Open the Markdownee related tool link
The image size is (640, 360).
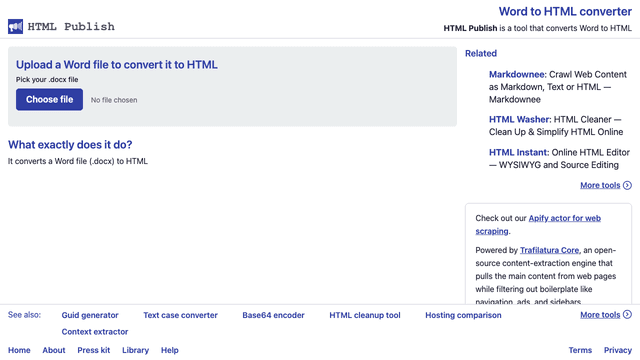pyautogui.click(x=517, y=74)
